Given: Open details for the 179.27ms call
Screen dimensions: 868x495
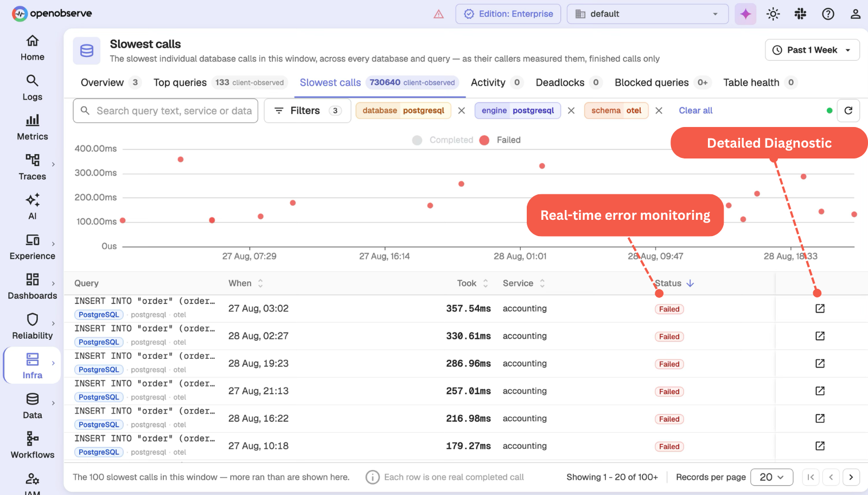Looking at the screenshot, I should (820, 446).
